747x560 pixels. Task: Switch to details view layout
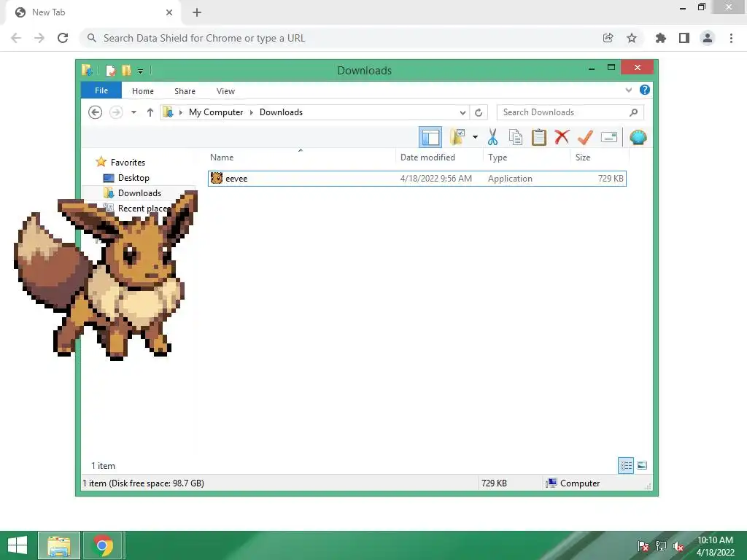[x=625, y=465]
